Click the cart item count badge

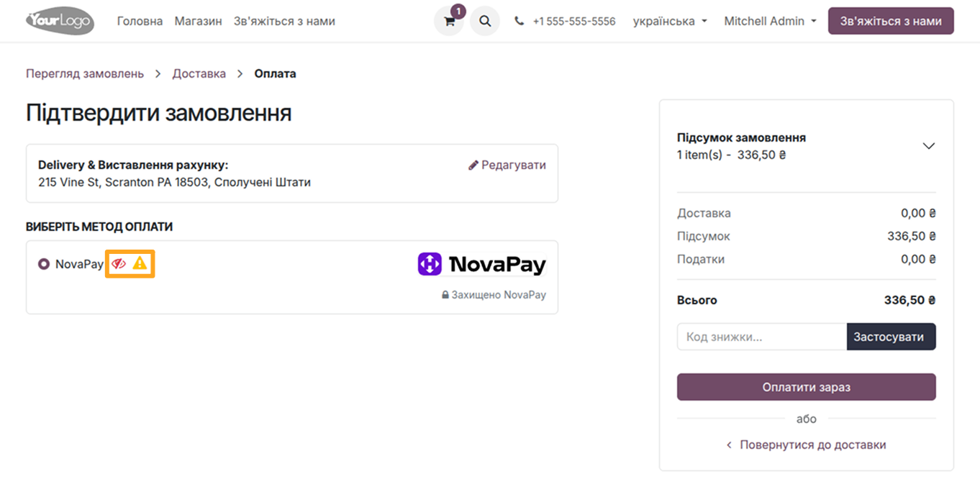point(458,11)
